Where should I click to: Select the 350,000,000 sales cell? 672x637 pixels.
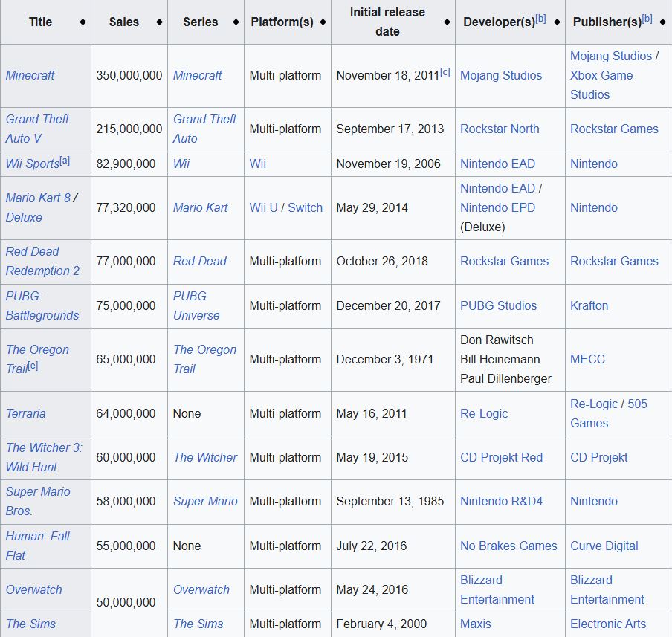point(129,76)
